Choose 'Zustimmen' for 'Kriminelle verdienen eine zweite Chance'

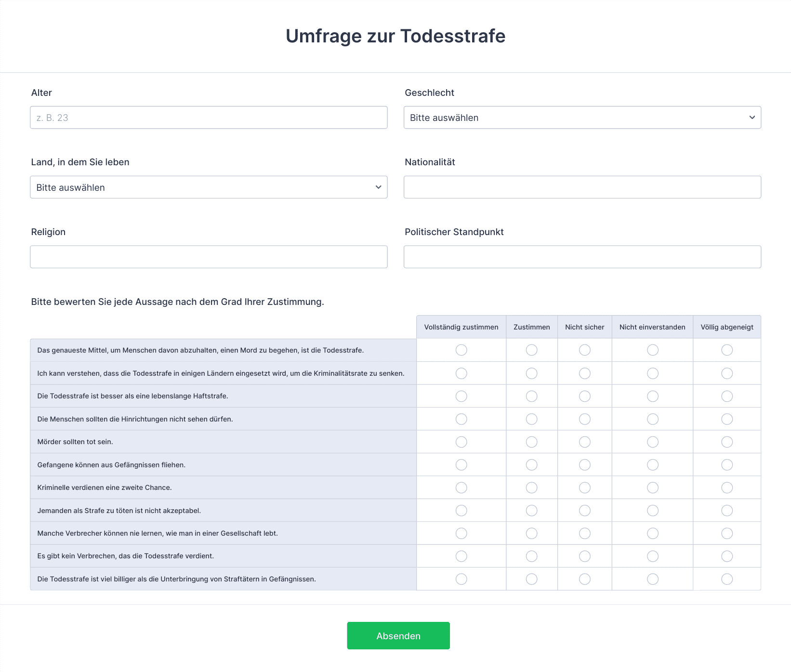click(x=531, y=488)
